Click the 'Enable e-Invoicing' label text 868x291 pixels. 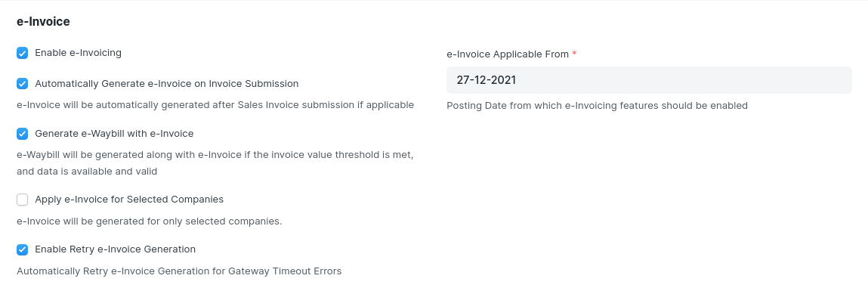[x=78, y=53]
